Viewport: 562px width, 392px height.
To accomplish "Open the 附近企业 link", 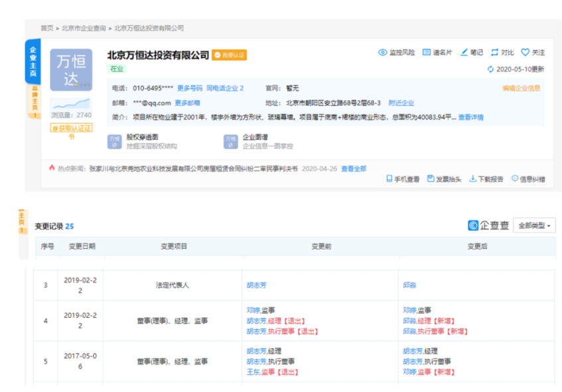I will coord(401,103).
